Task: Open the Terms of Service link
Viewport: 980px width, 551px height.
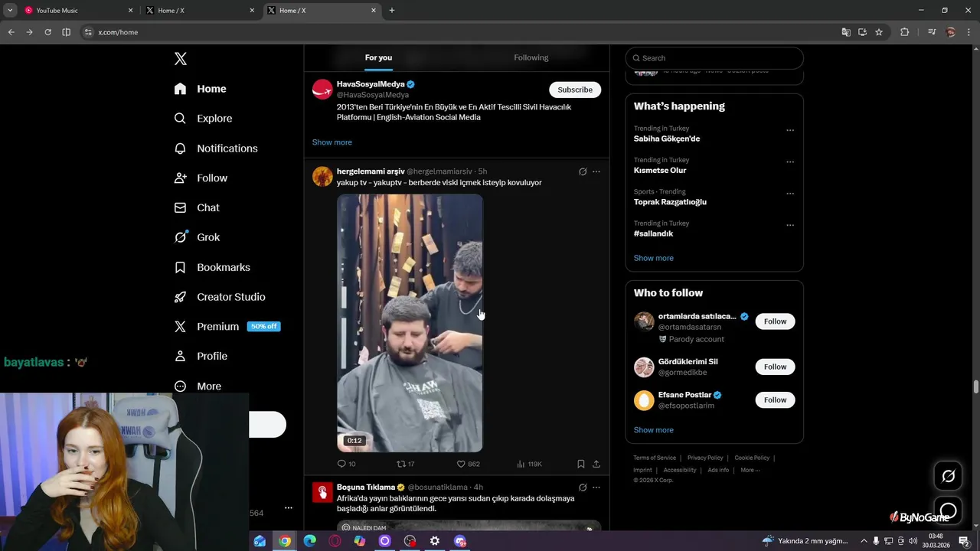Action: pyautogui.click(x=655, y=458)
